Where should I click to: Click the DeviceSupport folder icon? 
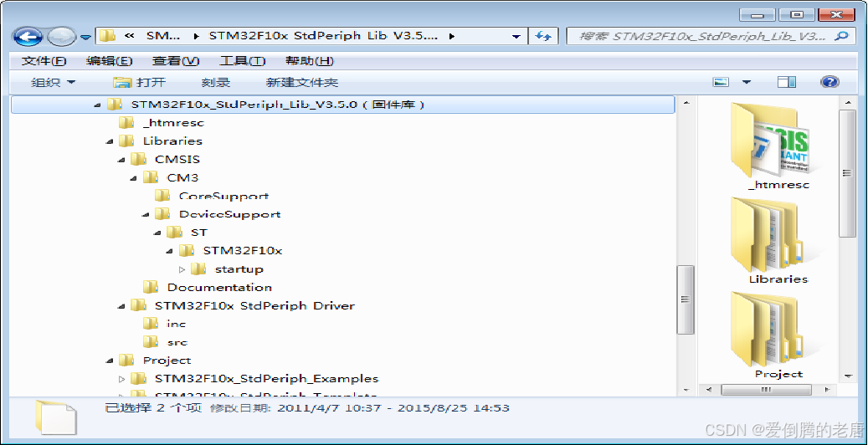tap(162, 214)
